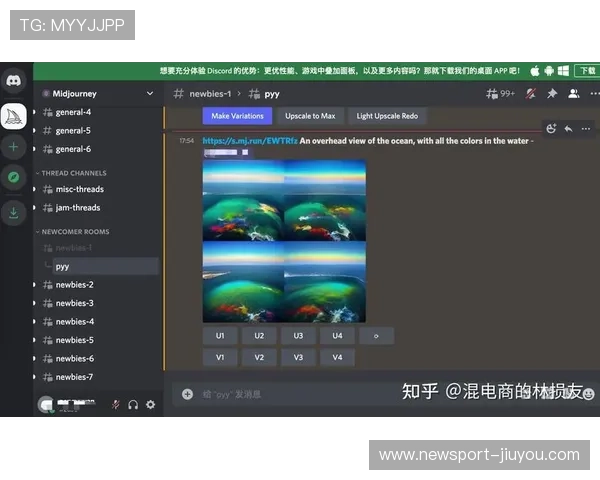Toggle microphone mute in user panel
This screenshot has width=600, height=480.
pyautogui.click(x=116, y=405)
